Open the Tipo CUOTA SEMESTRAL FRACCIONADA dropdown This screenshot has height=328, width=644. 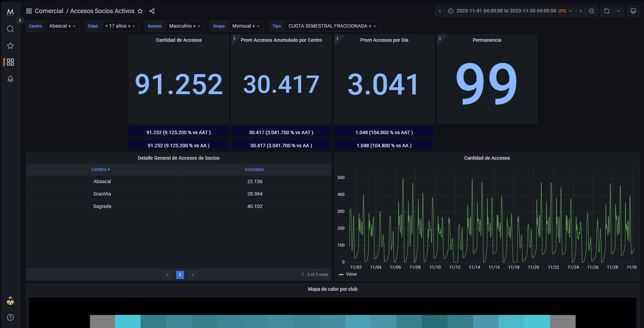[332, 26]
